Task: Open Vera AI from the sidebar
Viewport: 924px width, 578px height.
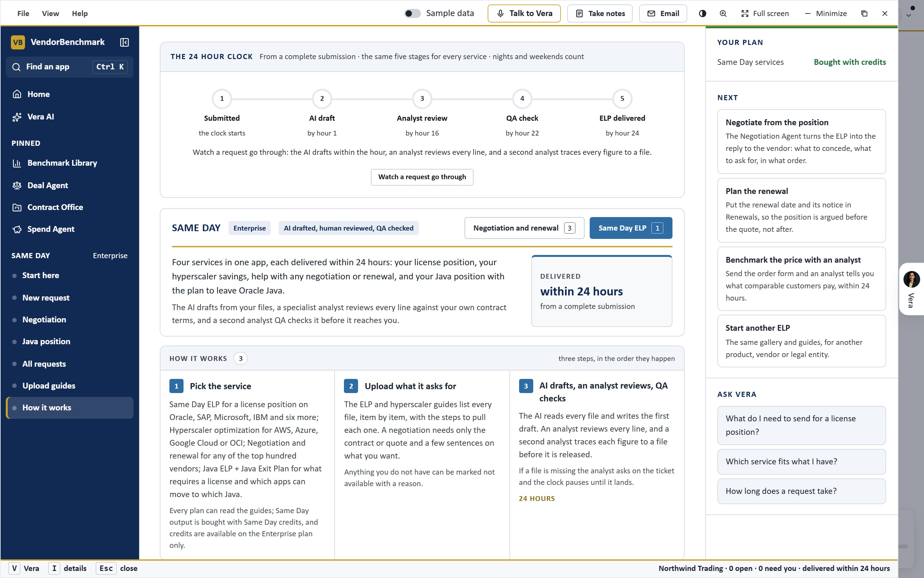Action: (70, 117)
